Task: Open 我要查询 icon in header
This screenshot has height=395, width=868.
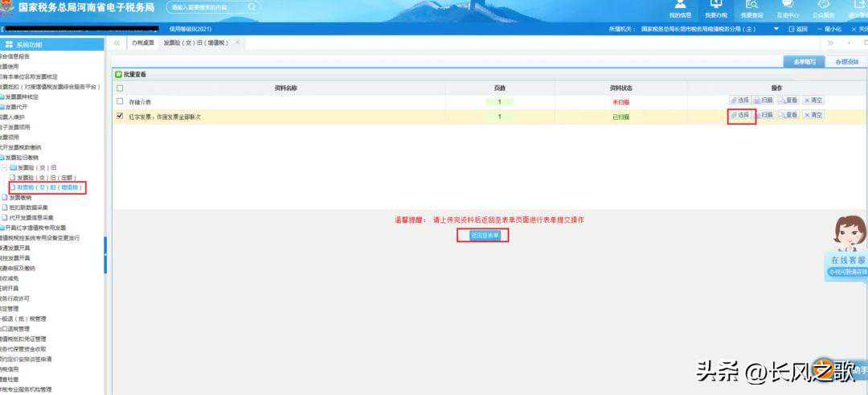Action: point(751,8)
